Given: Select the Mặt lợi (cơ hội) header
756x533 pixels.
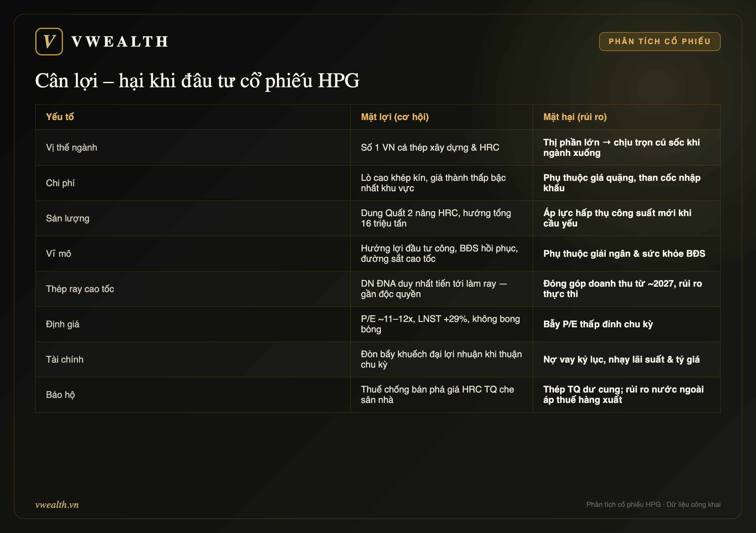Looking at the screenshot, I should click(x=395, y=117).
